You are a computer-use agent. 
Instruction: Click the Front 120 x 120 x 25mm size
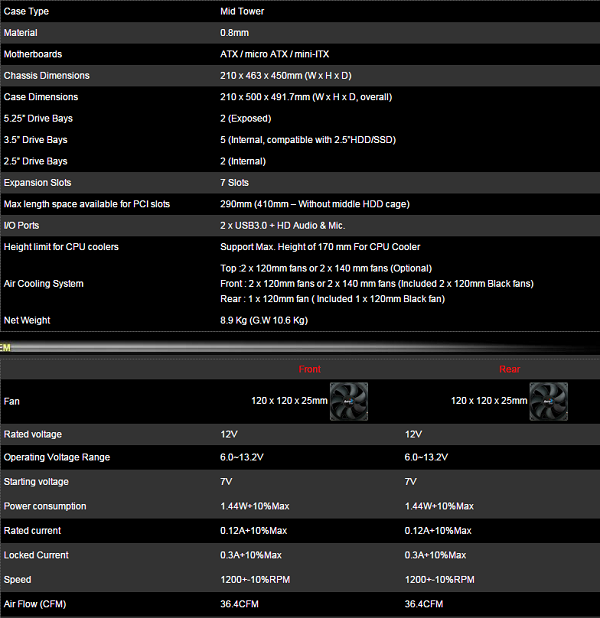click(x=289, y=401)
